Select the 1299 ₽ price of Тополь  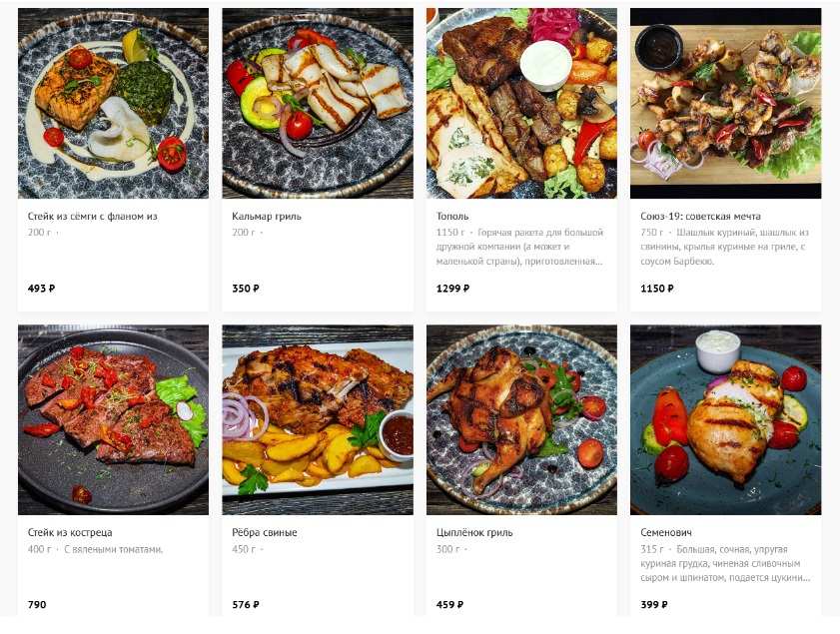452,289
